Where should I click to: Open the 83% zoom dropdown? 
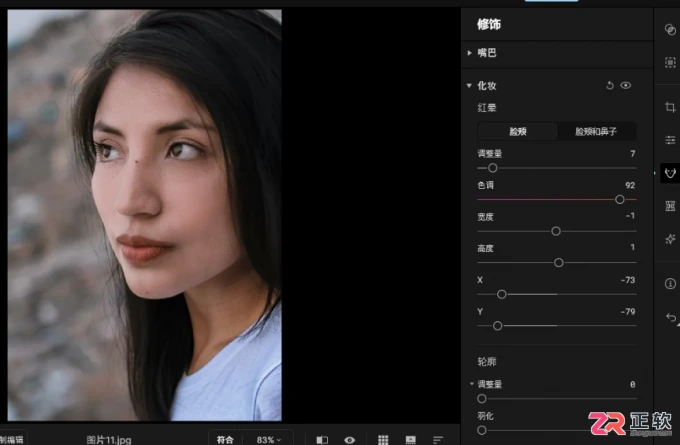point(269,440)
